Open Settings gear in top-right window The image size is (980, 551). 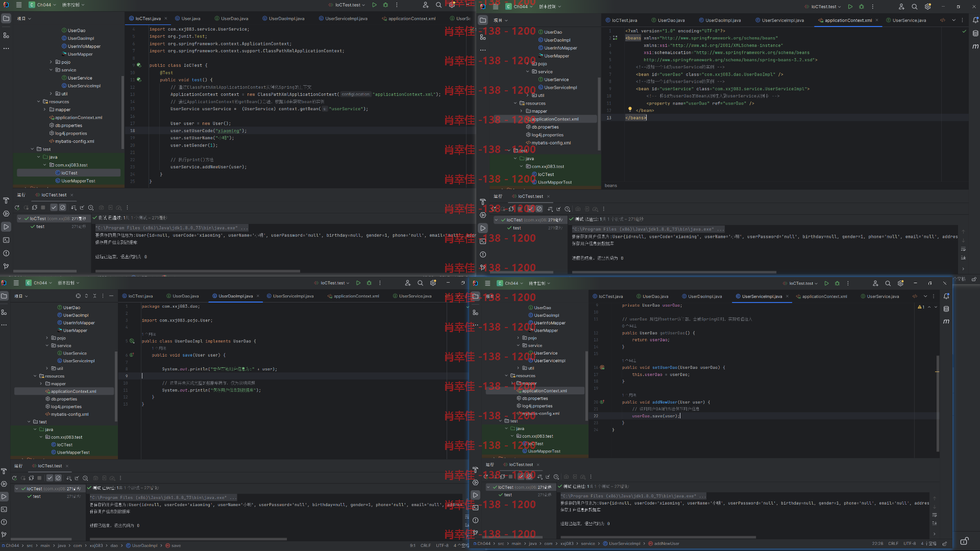coord(928,7)
